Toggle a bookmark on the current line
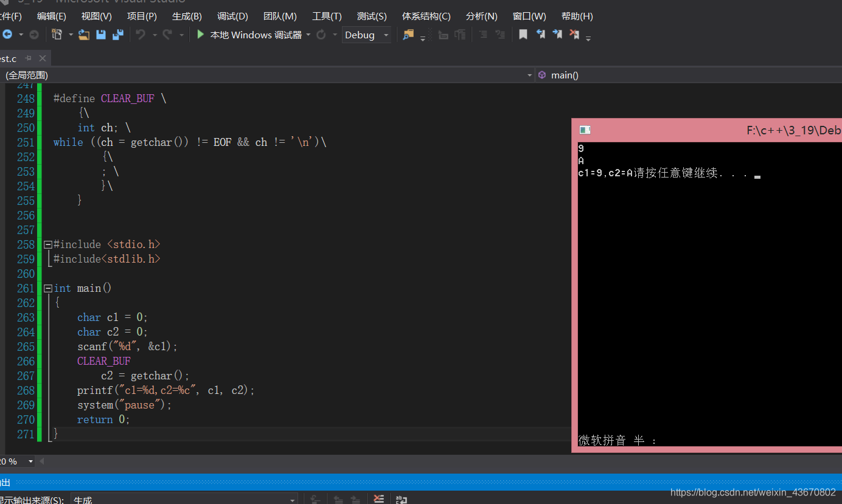This screenshot has width=842, height=504. pos(523,35)
